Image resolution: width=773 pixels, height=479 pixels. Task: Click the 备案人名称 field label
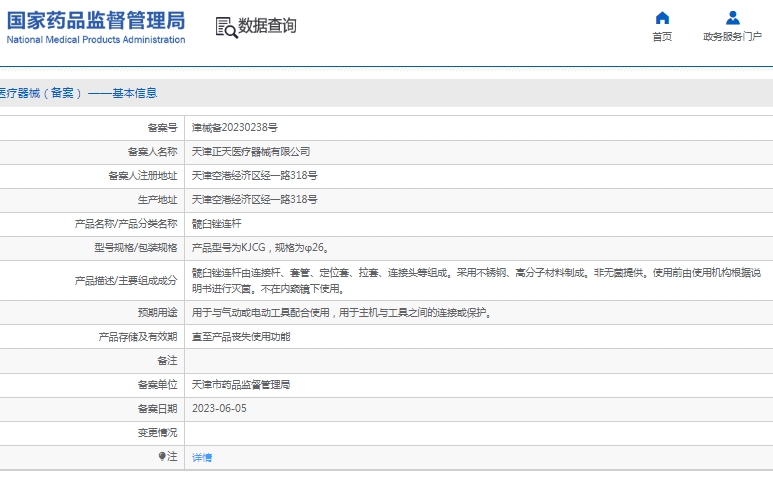pyautogui.click(x=152, y=152)
